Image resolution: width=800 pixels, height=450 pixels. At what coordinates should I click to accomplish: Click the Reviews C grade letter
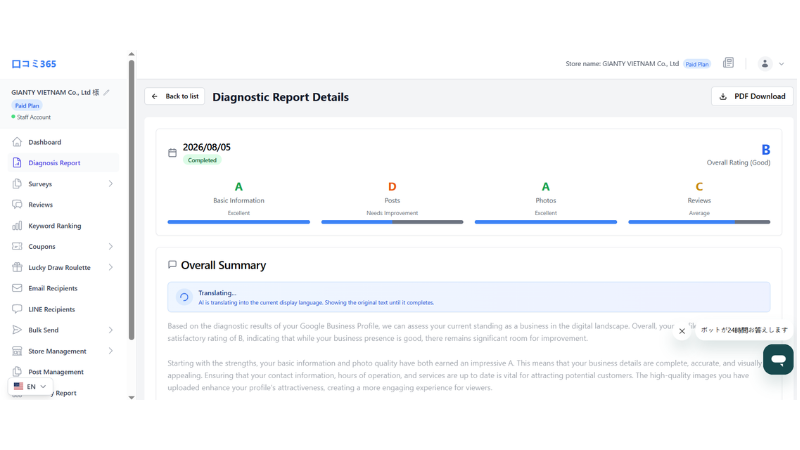click(699, 187)
